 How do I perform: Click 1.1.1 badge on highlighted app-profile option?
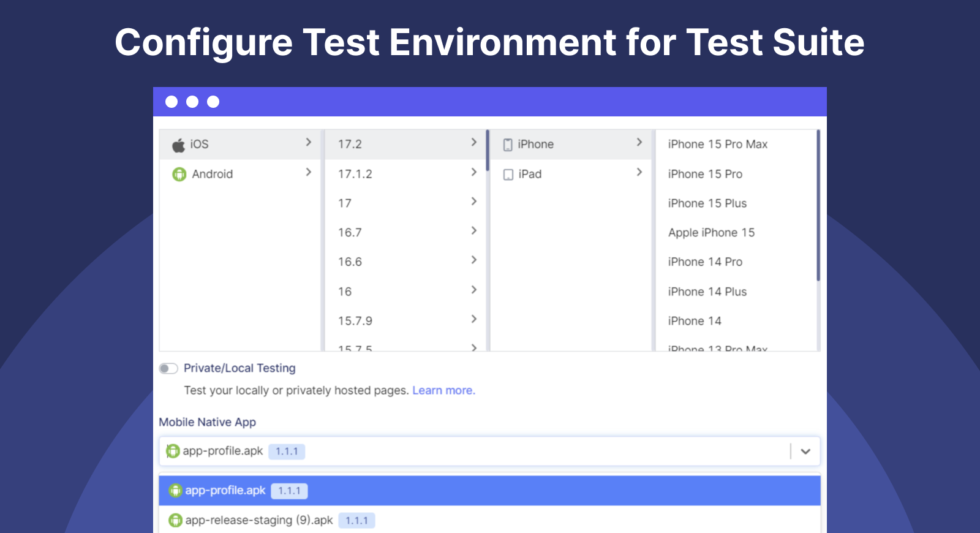click(x=289, y=491)
